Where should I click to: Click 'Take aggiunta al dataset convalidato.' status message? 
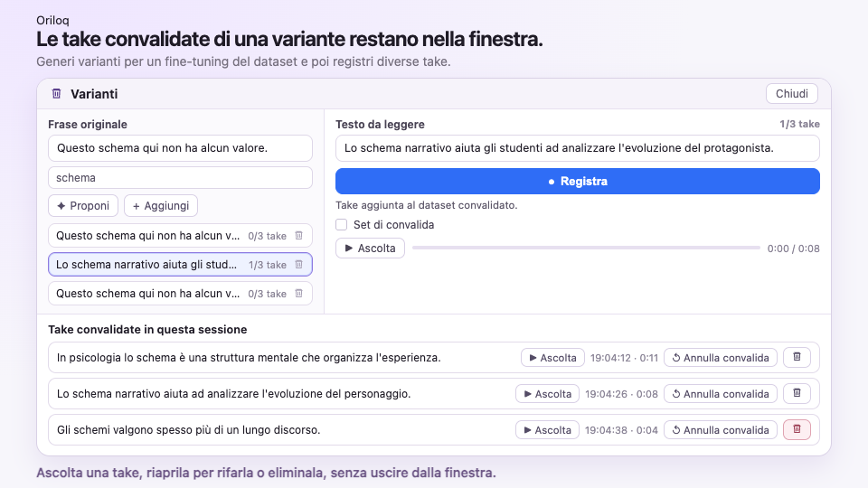426,205
